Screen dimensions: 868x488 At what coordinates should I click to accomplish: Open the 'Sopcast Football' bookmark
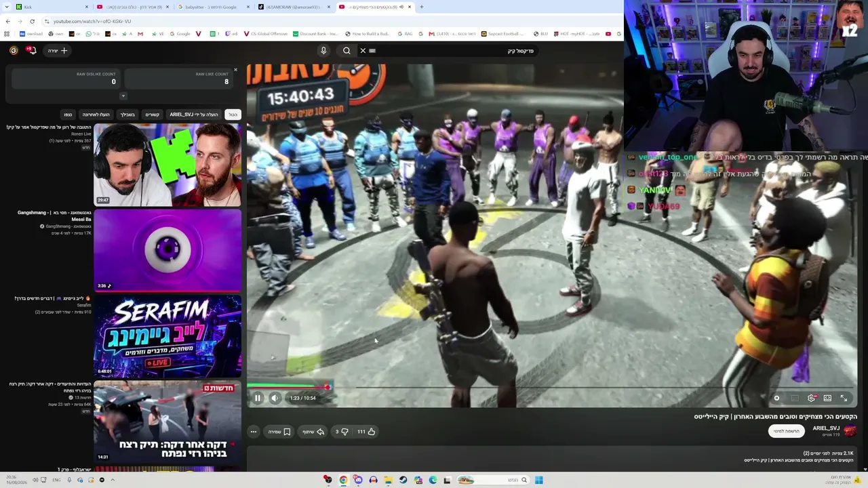point(502,34)
